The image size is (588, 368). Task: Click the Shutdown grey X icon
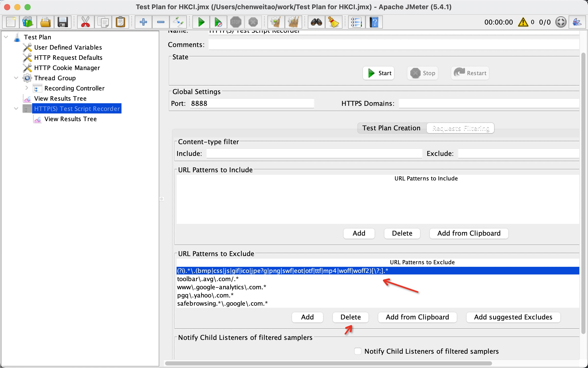pyautogui.click(x=253, y=22)
